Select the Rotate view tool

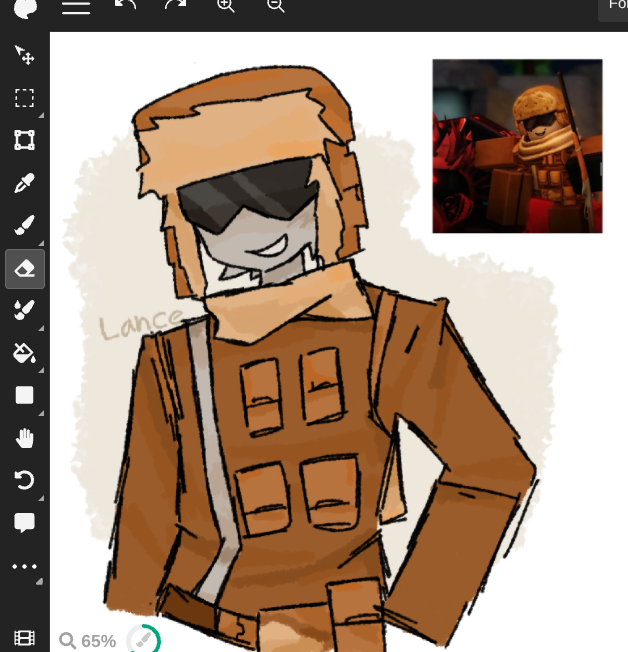coord(25,480)
